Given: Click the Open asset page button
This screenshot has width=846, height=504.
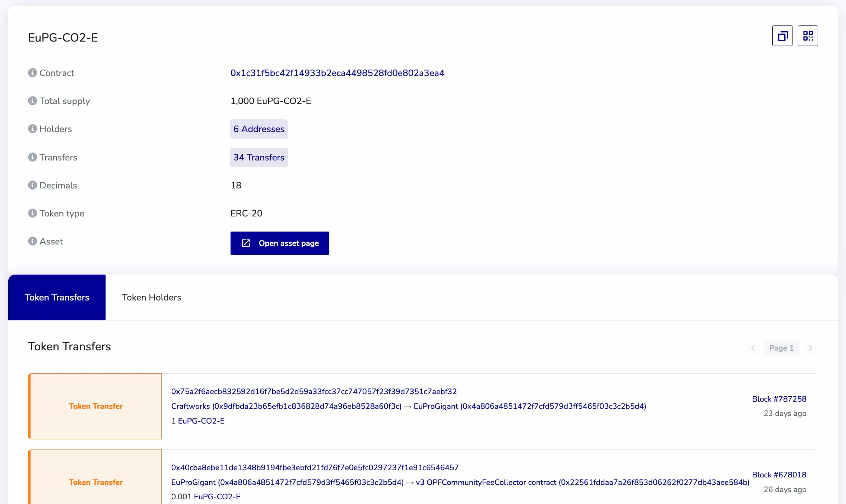Looking at the screenshot, I should click(x=280, y=243).
